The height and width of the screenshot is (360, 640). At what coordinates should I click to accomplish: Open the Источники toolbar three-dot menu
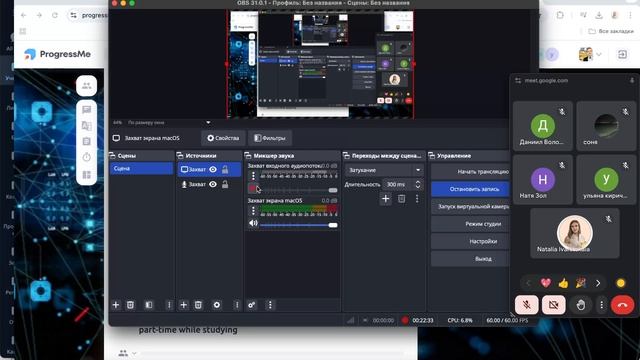click(237, 305)
